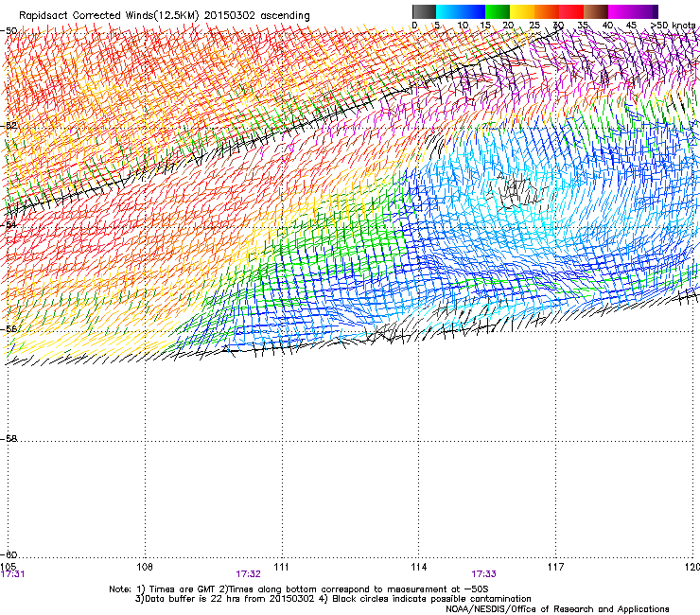Click the 111 longitude axis label

coord(281,567)
